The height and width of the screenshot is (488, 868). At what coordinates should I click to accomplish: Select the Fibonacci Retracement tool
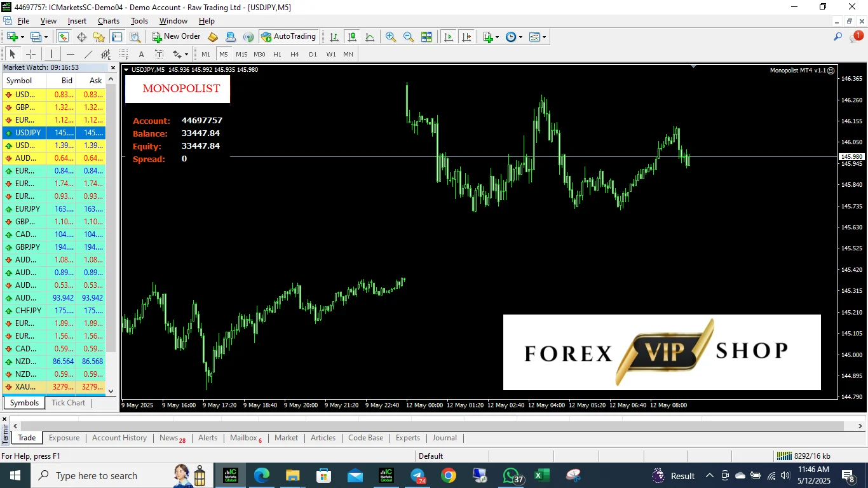pyautogui.click(x=123, y=54)
